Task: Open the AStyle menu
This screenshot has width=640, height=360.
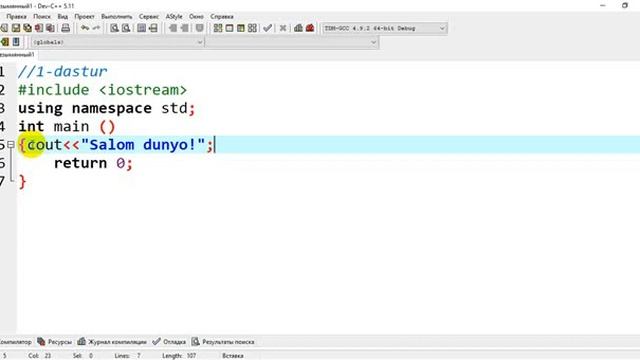Action: pos(174,17)
